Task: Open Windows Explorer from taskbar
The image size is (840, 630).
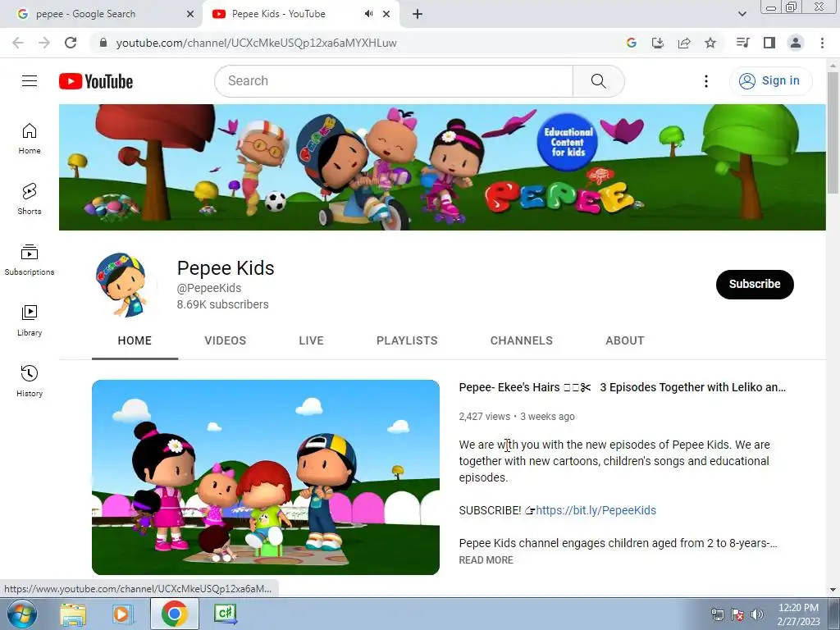Action: tap(73, 614)
